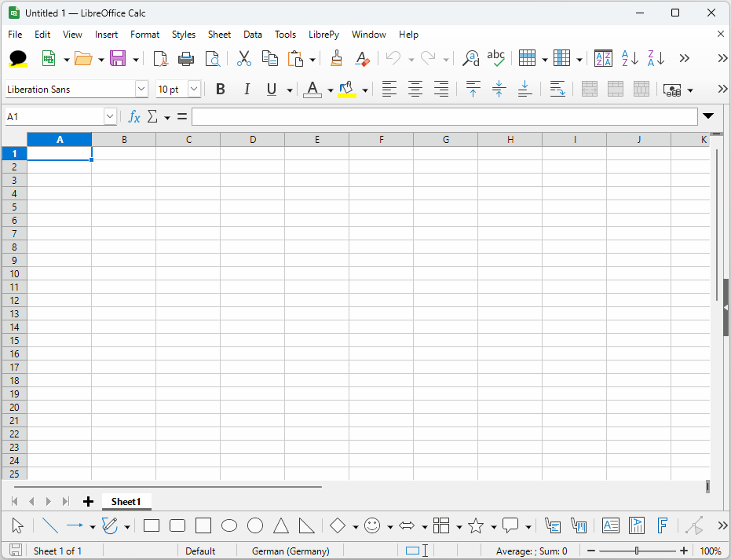Align text left in cell

point(389,89)
